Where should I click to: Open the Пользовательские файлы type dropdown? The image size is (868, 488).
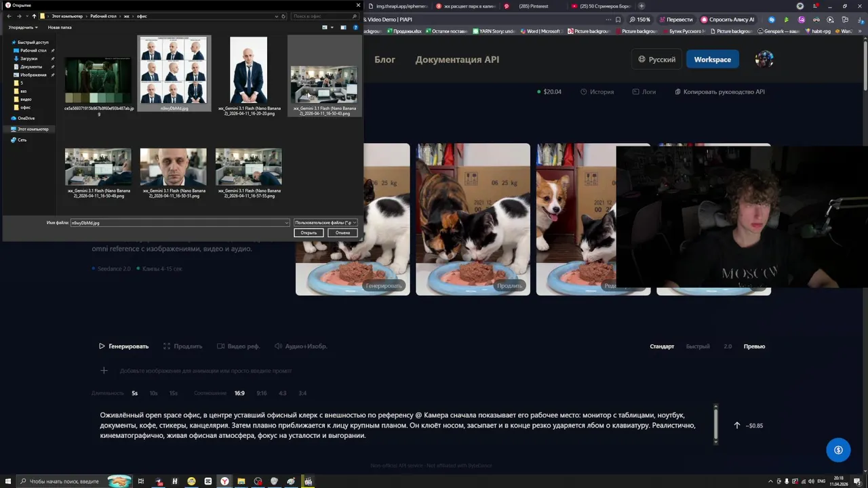pos(325,223)
